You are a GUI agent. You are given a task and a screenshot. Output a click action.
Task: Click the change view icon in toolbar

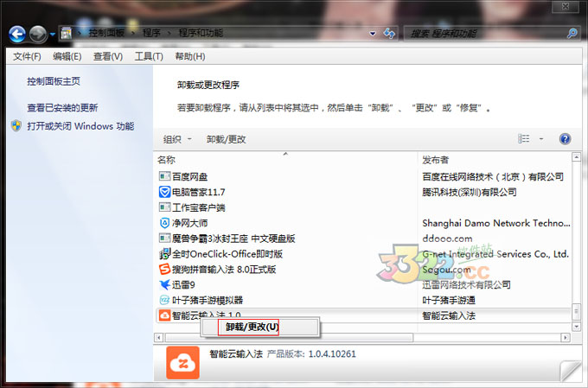tap(524, 139)
